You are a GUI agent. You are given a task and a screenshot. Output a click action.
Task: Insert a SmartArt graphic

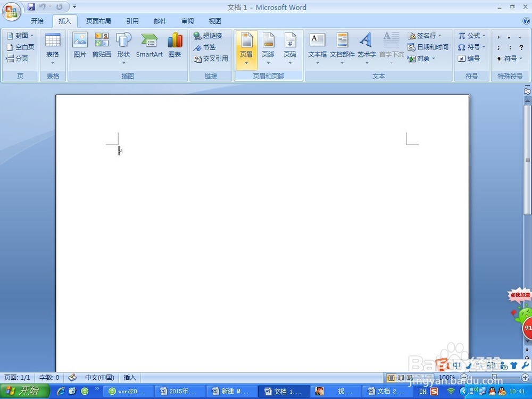pyautogui.click(x=149, y=45)
